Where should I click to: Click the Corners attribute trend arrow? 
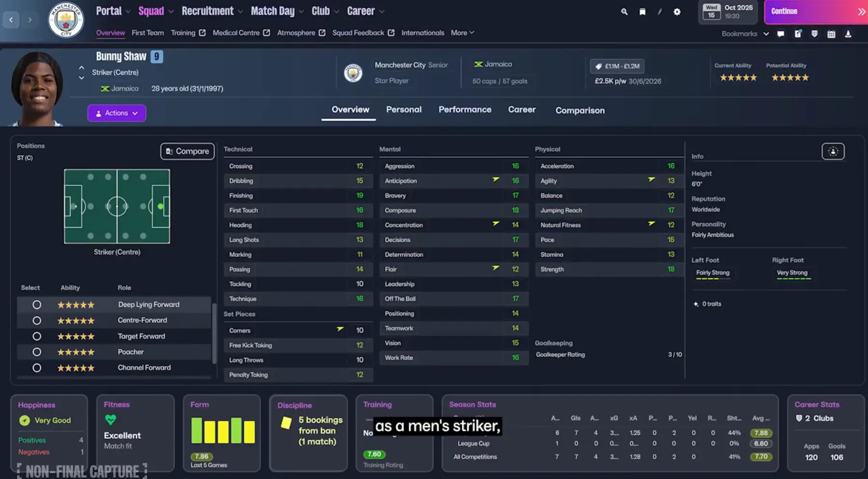click(x=340, y=329)
